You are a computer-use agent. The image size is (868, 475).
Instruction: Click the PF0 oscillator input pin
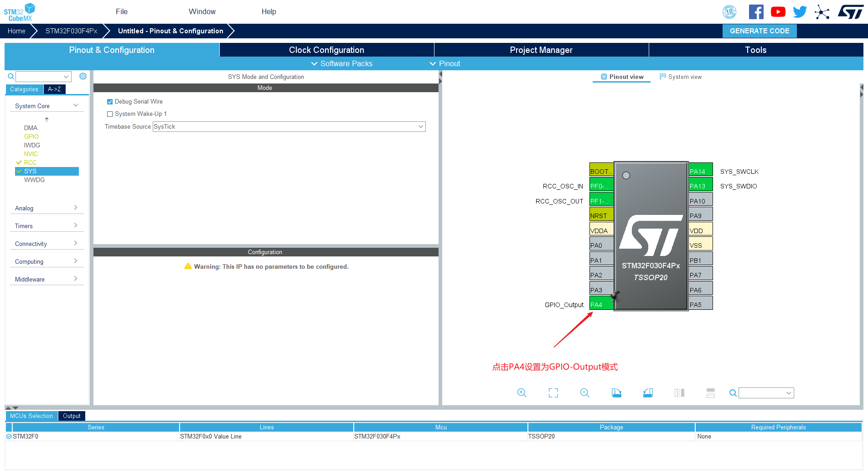(601, 185)
